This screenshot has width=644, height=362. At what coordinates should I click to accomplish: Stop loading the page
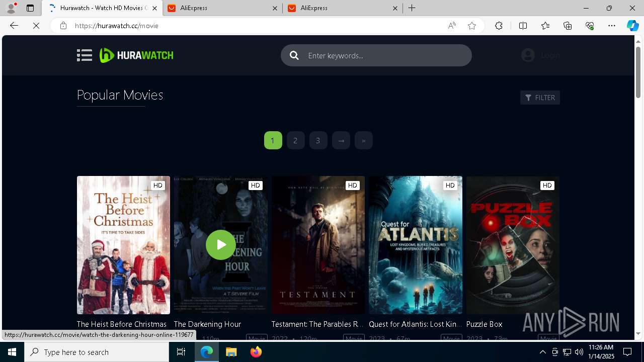[x=36, y=26]
